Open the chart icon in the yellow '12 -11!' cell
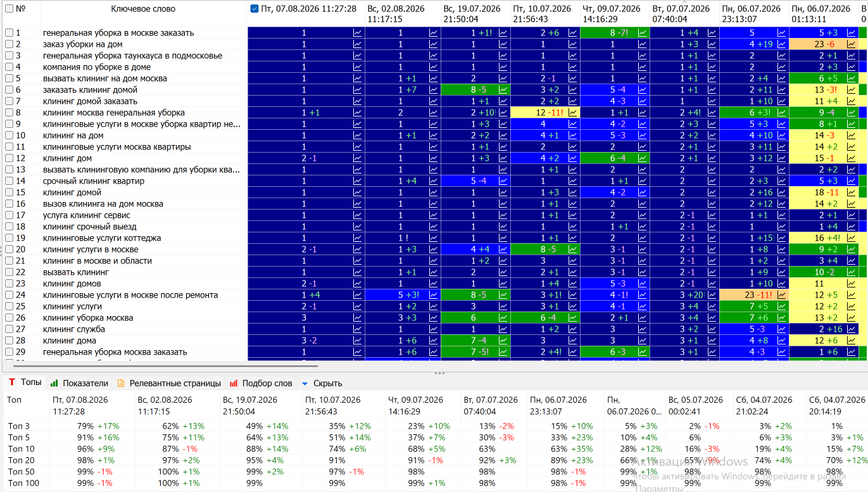This screenshot has width=868, height=492. point(573,113)
